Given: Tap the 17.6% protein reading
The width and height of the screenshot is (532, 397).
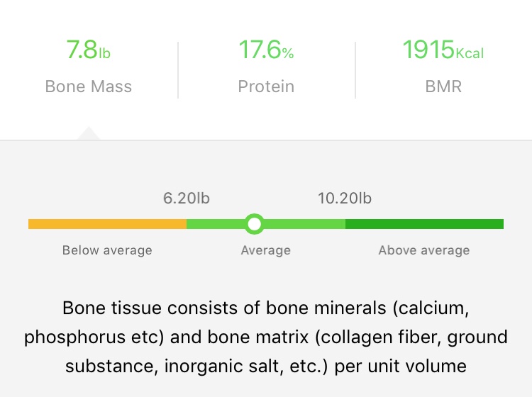Looking at the screenshot, I should [266, 50].
